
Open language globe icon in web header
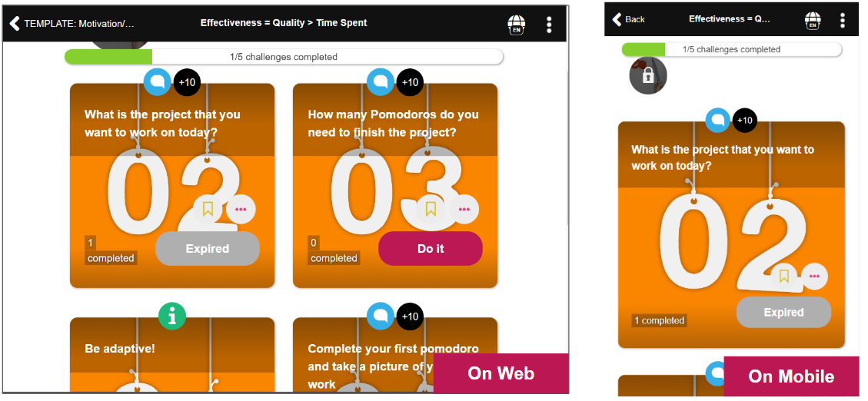point(516,25)
